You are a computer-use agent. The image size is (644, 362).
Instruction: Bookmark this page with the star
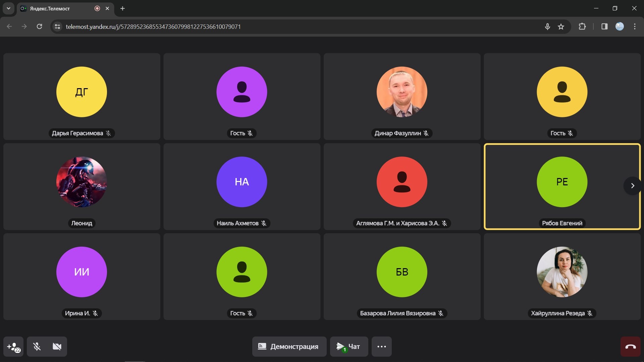click(561, 26)
